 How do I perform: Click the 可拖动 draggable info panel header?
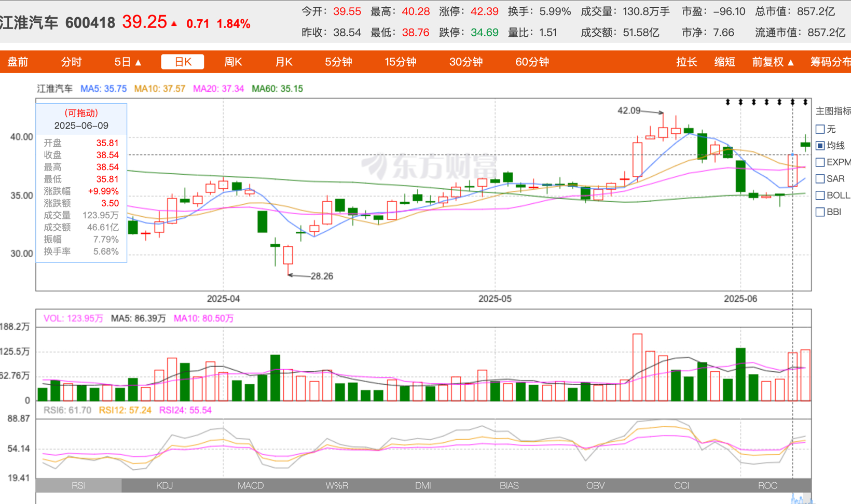(81, 113)
